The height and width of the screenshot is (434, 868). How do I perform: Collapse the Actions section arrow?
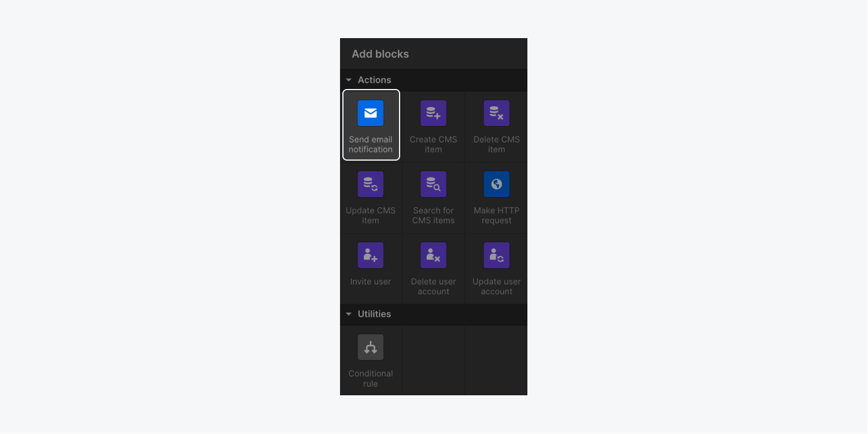click(349, 80)
